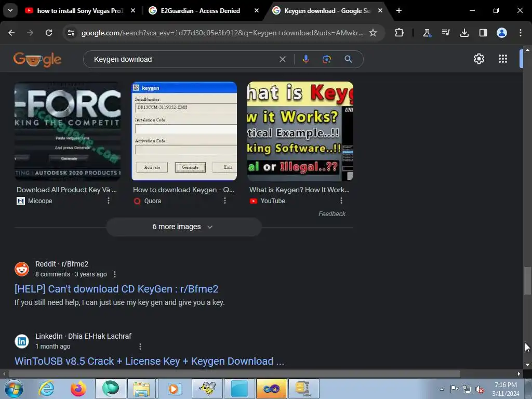This screenshot has width=532, height=399.
Task: Open more options for LinkedIn result
Action: [x=140, y=347]
